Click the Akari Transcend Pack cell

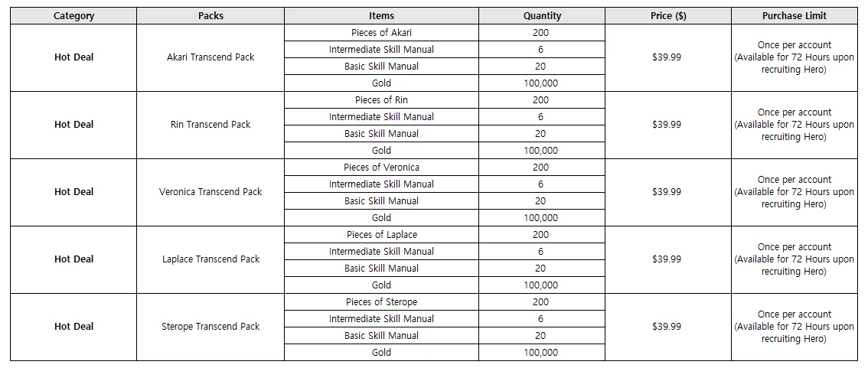210,57
